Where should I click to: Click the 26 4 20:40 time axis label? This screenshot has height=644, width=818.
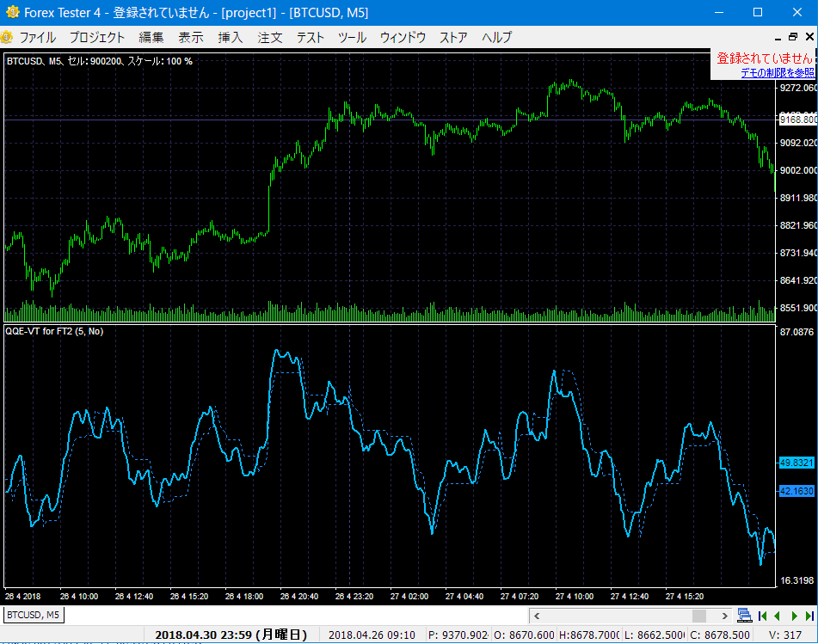pos(299,596)
